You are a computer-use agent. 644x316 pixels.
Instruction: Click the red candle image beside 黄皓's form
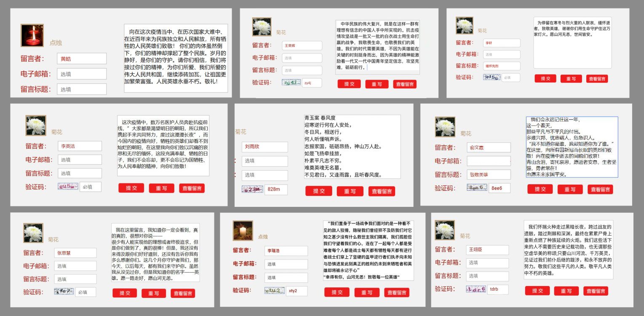point(32,35)
